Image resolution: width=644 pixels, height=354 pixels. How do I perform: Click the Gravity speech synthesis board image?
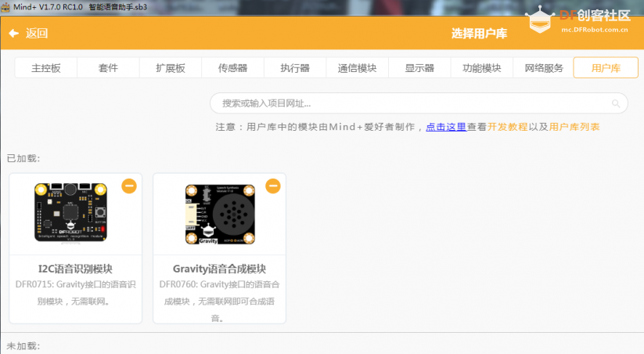(x=220, y=214)
